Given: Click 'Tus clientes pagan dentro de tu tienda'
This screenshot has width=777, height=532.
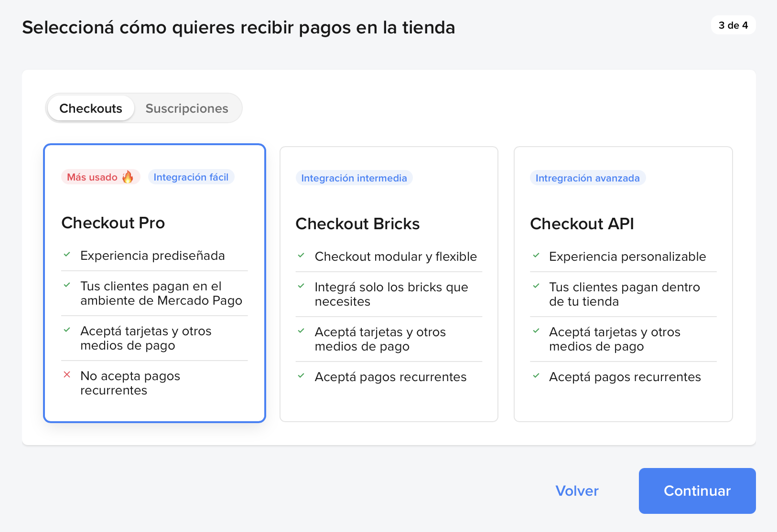Looking at the screenshot, I should [625, 294].
